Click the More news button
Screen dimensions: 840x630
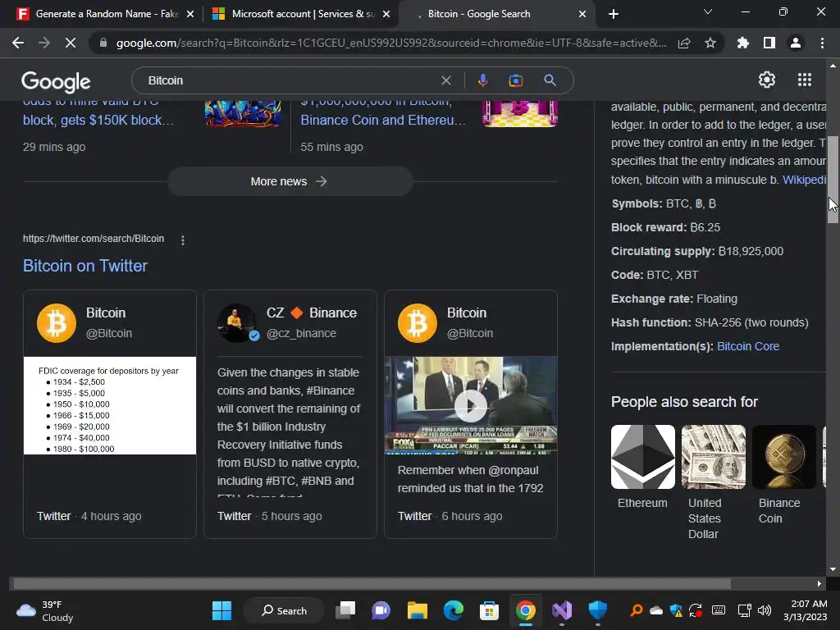click(x=290, y=181)
